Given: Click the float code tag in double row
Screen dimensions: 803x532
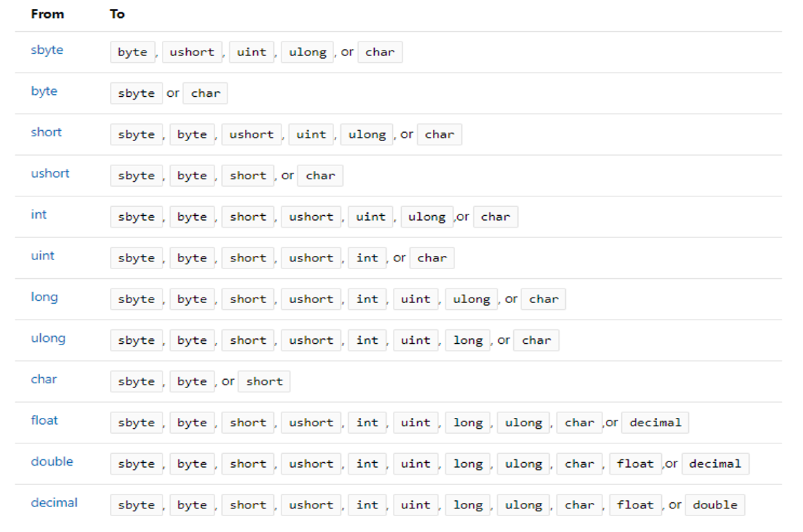Looking at the screenshot, I should (x=635, y=464).
